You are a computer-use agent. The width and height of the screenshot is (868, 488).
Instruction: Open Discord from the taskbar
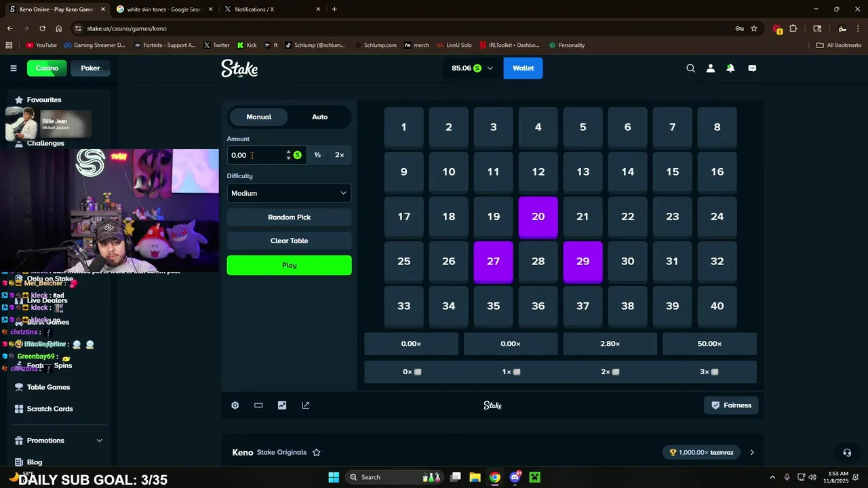coord(515,477)
